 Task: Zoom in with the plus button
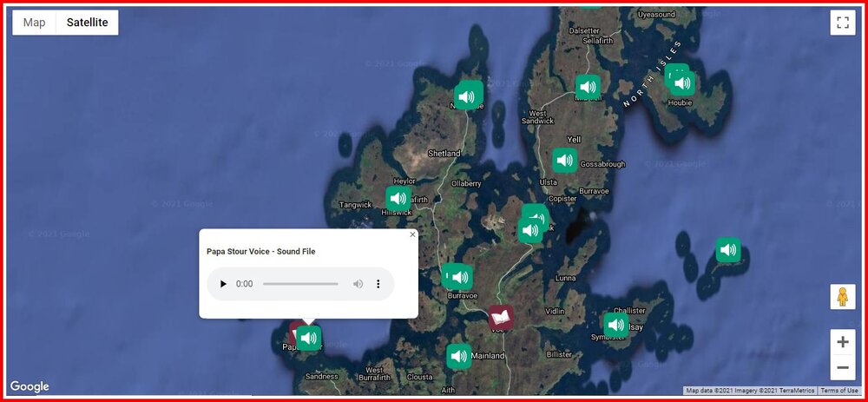tap(843, 342)
